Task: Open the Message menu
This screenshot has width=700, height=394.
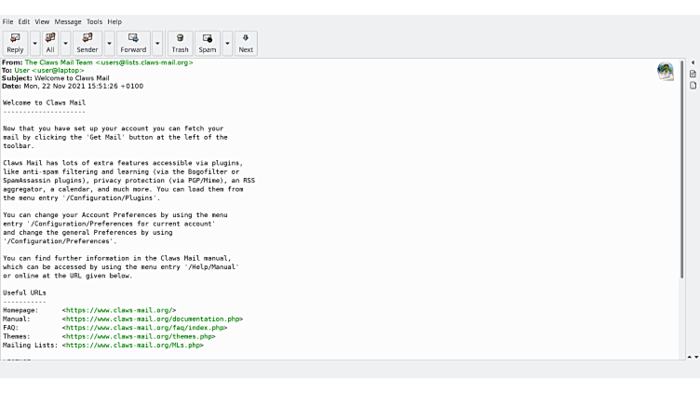Action: 68,21
